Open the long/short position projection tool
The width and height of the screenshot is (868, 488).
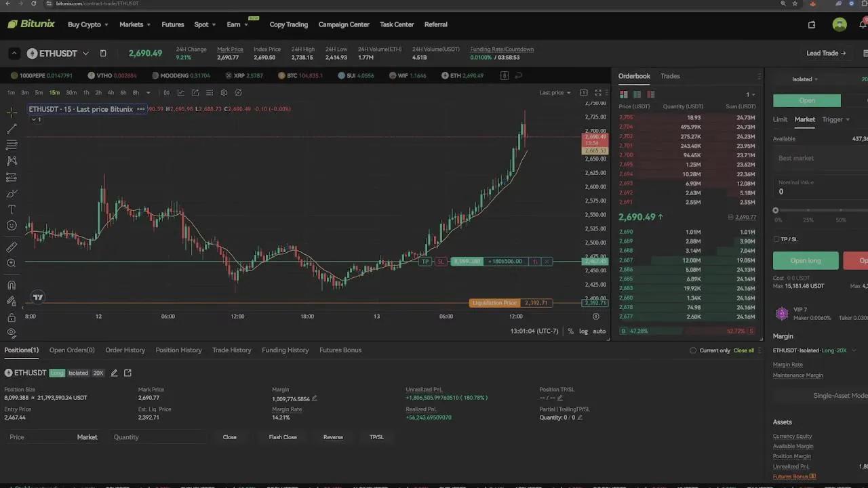[x=12, y=177]
